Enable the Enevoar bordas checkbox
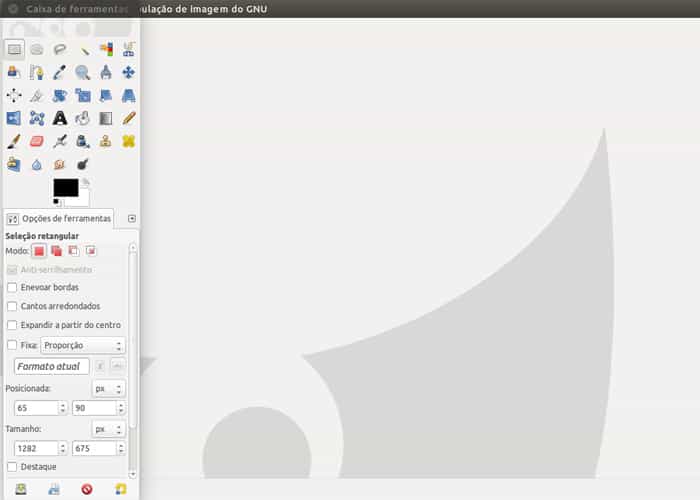The height and width of the screenshot is (500, 700). [x=12, y=288]
